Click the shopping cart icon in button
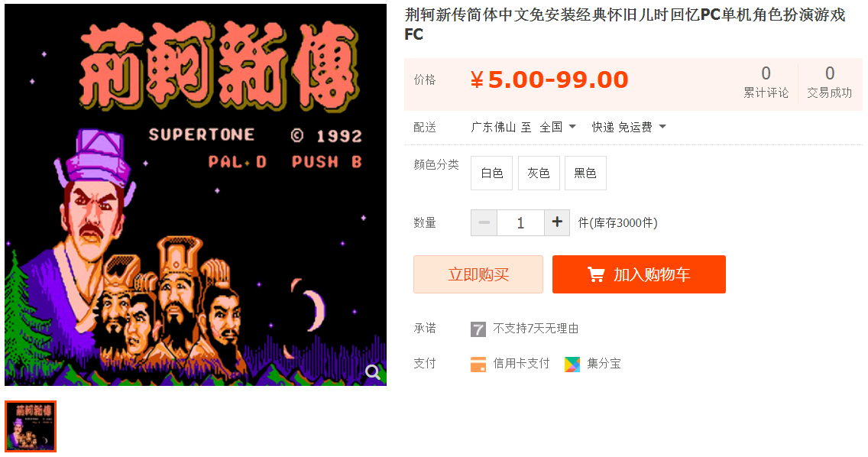The height and width of the screenshot is (457, 868). [x=596, y=274]
